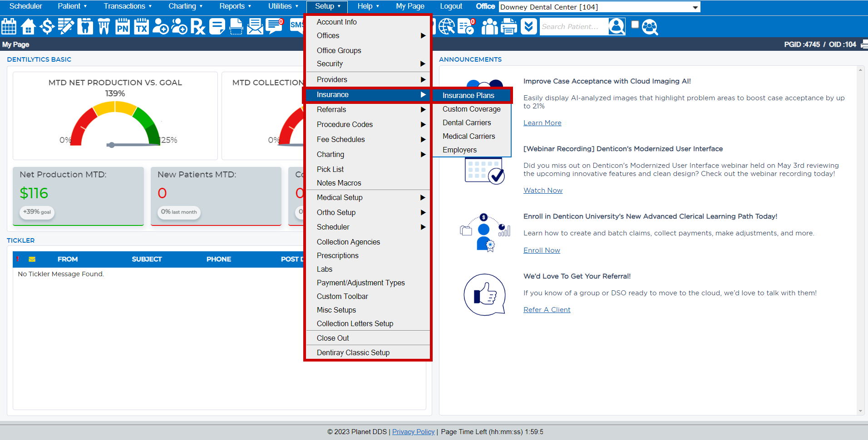Image resolution: width=868 pixels, height=440 pixels.
Task: Click the patient search magnifier icon
Action: pos(616,27)
